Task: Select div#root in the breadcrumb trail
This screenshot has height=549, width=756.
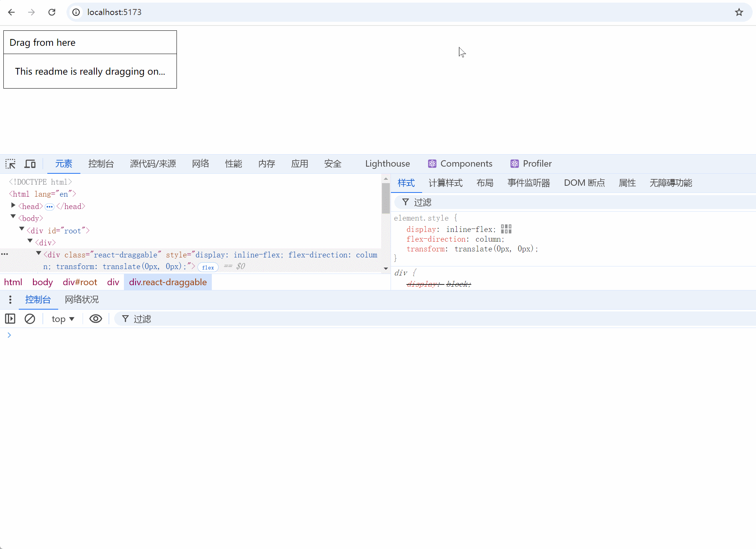Action: click(x=80, y=282)
